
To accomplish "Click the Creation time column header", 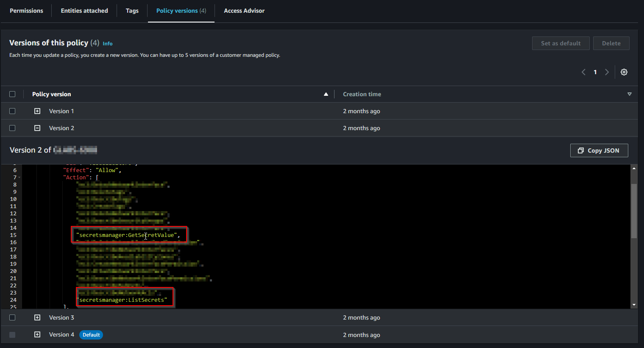I will (362, 94).
